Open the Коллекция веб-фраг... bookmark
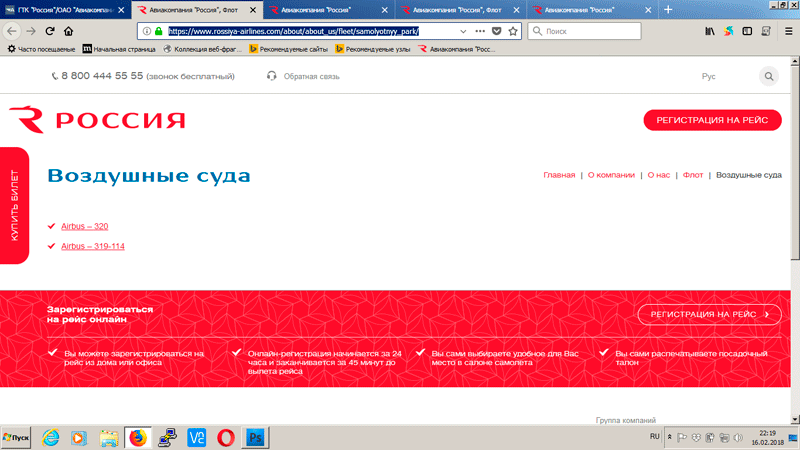The image size is (800, 450). [x=203, y=49]
